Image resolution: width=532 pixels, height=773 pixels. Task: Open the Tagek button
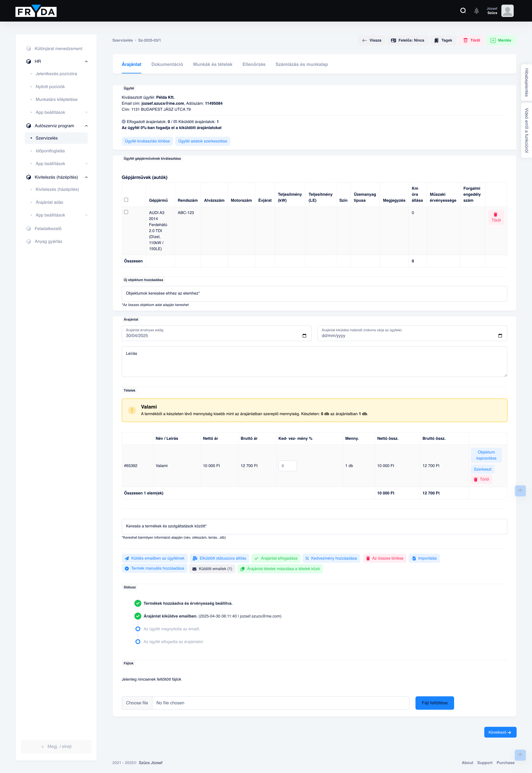(x=443, y=40)
